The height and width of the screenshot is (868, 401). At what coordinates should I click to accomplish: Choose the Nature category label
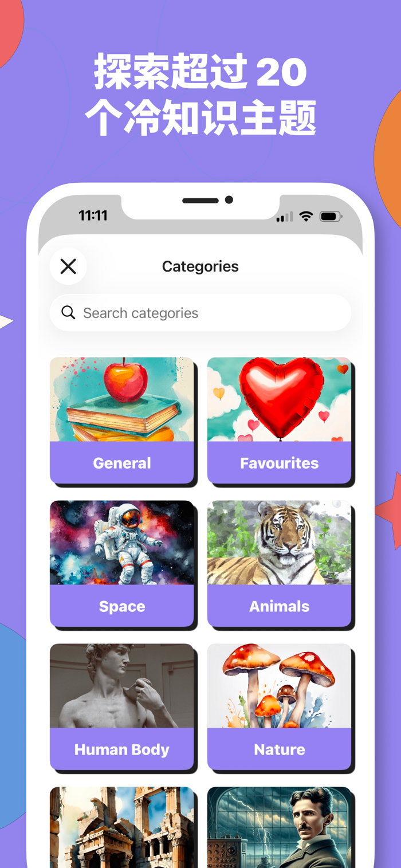pyautogui.click(x=279, y=749)
